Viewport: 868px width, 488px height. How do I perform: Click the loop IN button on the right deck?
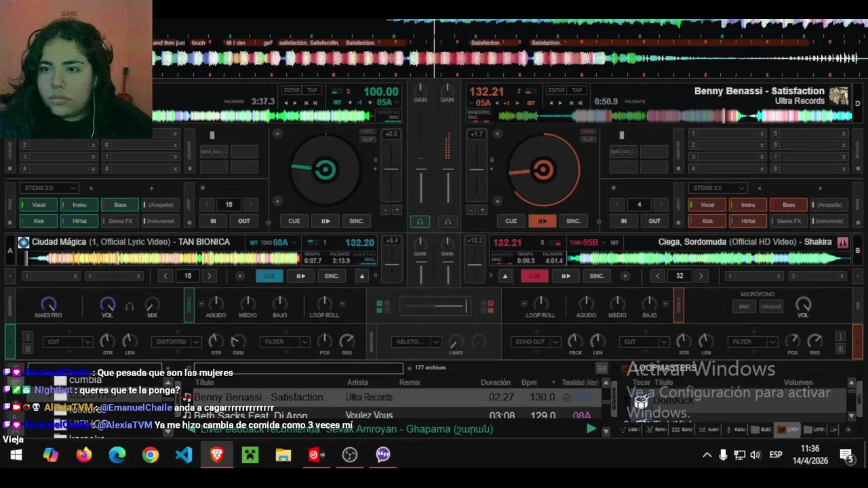[x=623, y=221]
